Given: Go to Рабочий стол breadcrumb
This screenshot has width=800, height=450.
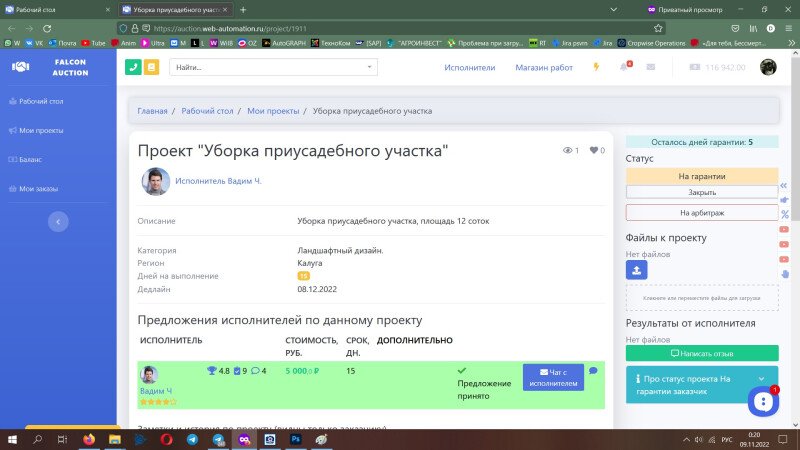Looking at the screenshot, I should click(x=207, y=111).
